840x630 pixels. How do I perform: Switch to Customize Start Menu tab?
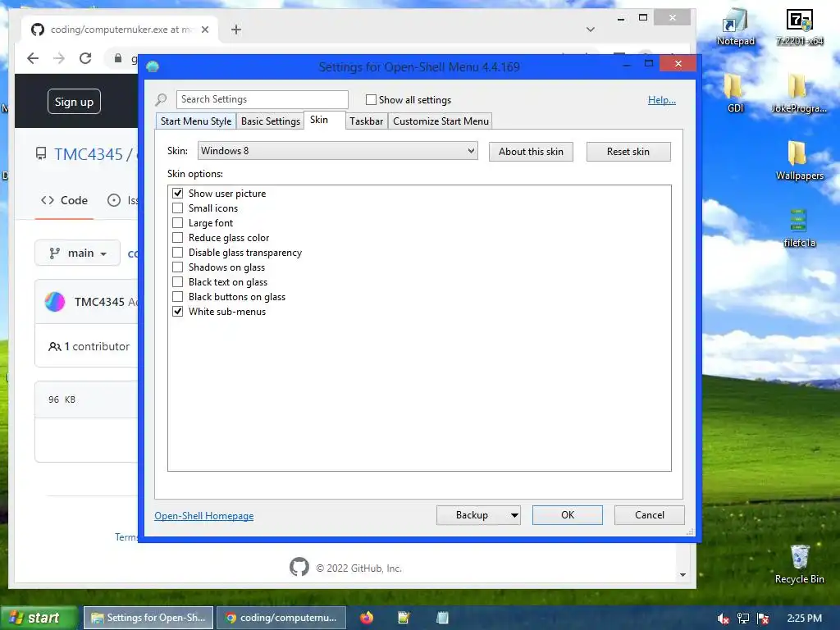coord(441,121)
